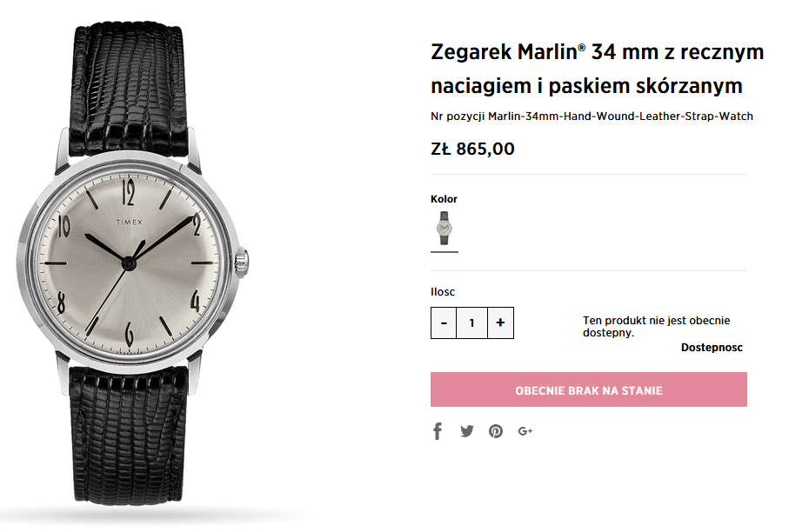Share product on Google Plus
Viewport: 809px width, 532px height.
point(525,431)
